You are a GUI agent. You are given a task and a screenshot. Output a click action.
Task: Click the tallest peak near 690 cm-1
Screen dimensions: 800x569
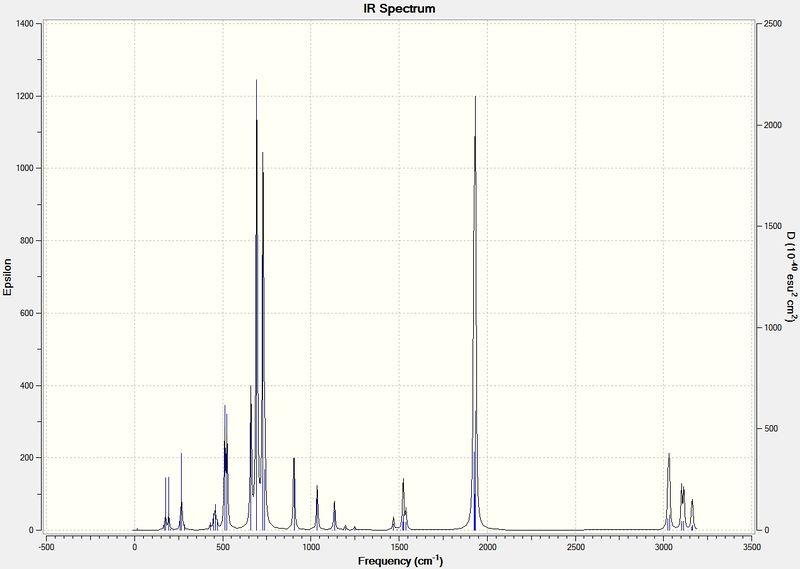[x=257, y=304]
